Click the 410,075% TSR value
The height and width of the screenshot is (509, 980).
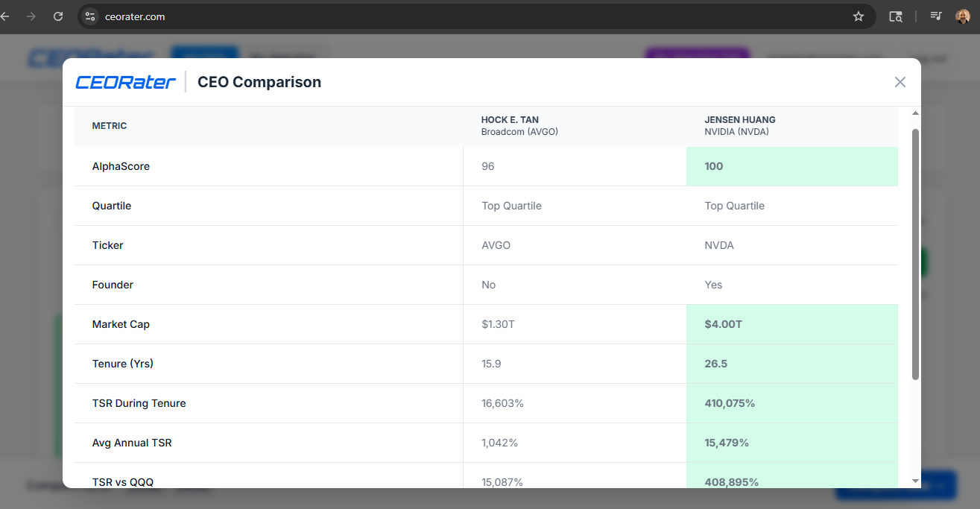(730, 403)
